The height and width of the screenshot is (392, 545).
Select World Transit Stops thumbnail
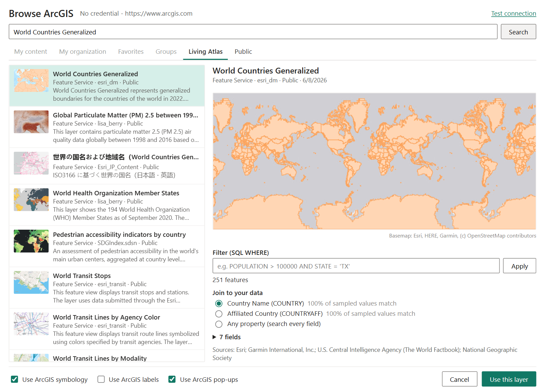pyautogui.click(x=31, y=282)
